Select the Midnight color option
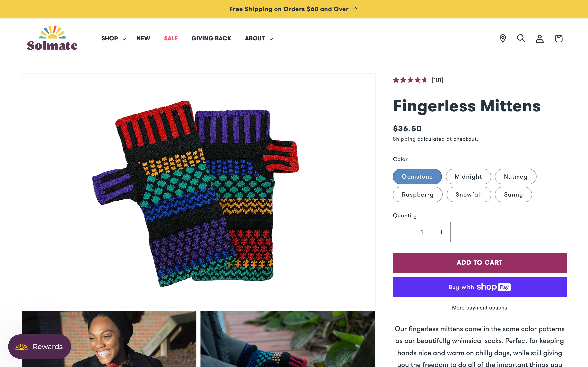Image resolution: width=588 pixels, height=367 pixels. [x=468, y=176]
